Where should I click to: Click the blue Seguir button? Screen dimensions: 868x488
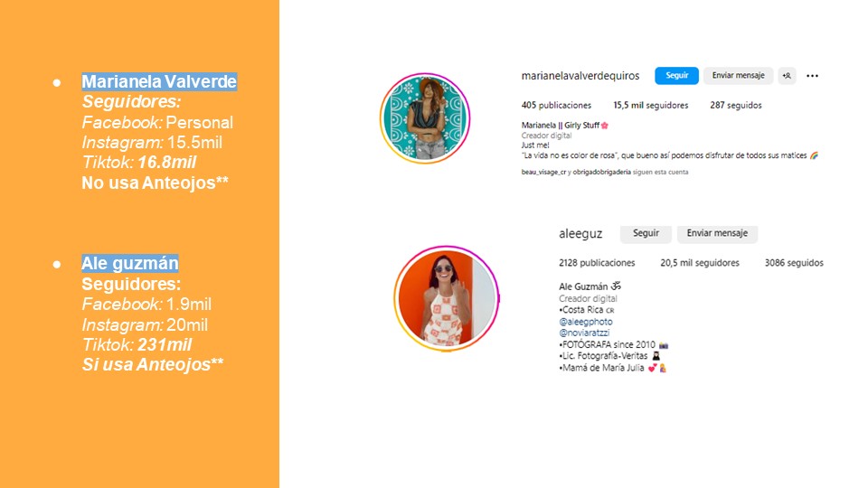676,76
